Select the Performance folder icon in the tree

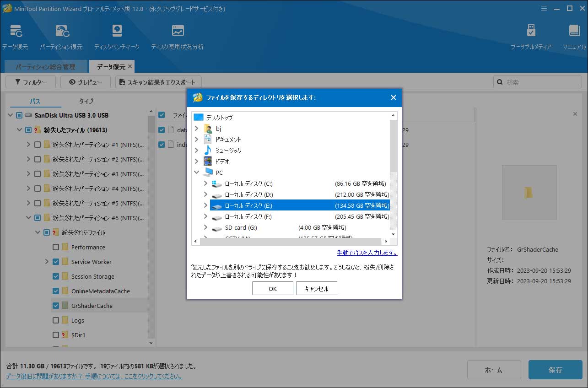click(65, 247)
